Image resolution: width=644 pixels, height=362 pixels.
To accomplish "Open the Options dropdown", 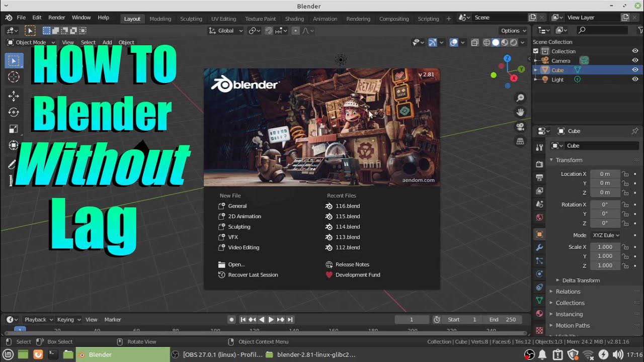I will (x=514, y=31).
